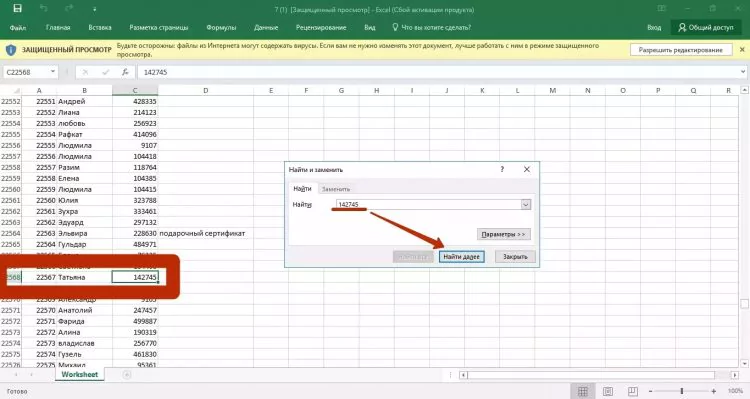The image size is (750, 399).
Task: Click the Найти search input field
Action: [x=429, y=205]
